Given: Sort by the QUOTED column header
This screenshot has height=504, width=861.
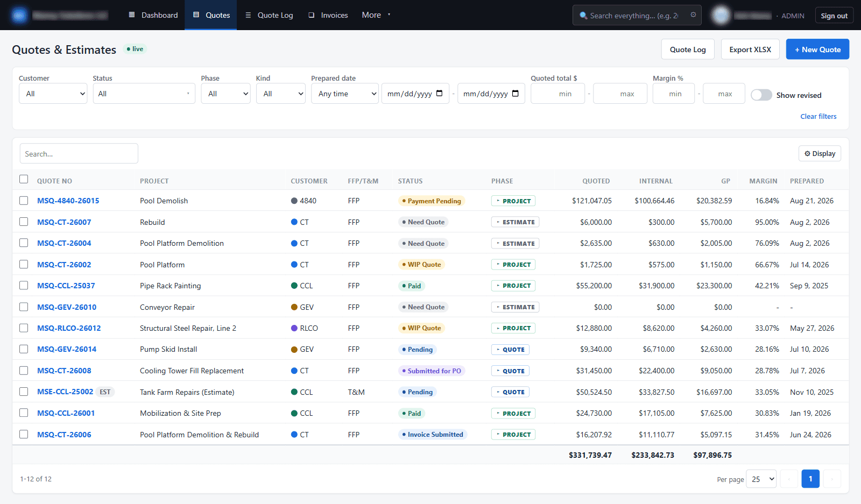Looking at the screenshot, I should click(596, 181).
